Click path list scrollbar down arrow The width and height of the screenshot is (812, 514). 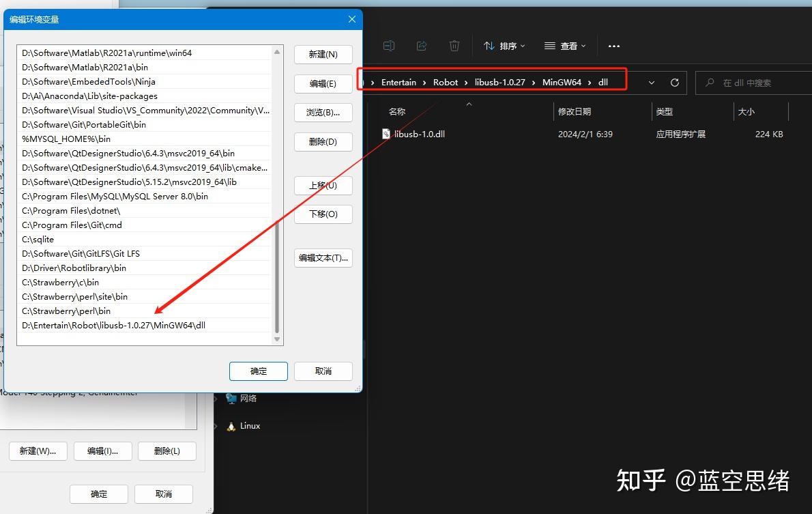pyautogui.click(x=277, y=339)
